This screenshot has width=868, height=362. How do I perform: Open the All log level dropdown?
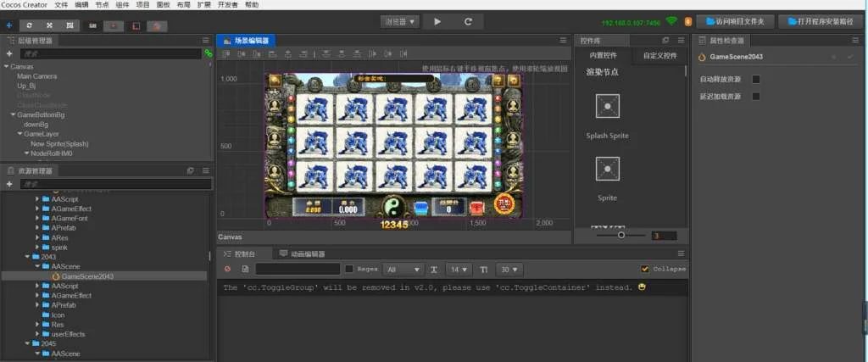403,270
